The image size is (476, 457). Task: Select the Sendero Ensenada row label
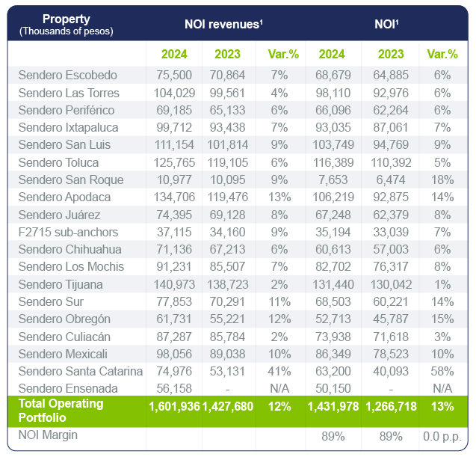point(68,388)
